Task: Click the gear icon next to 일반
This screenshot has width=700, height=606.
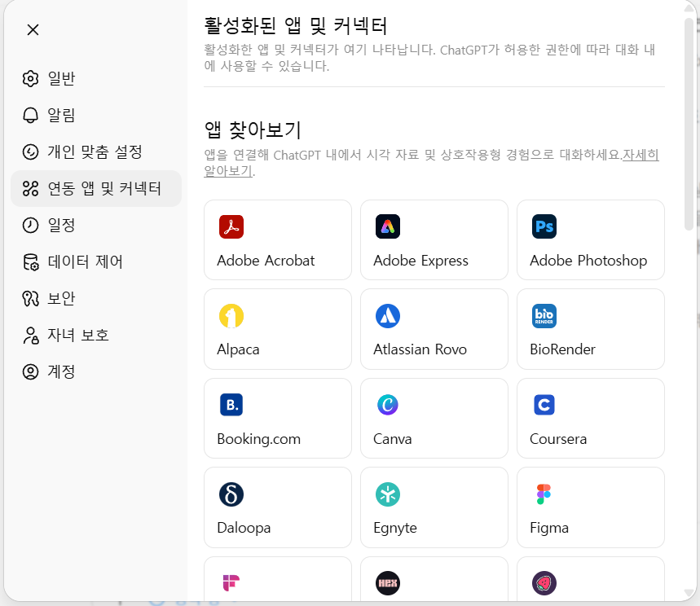Action: click(30, 78)
